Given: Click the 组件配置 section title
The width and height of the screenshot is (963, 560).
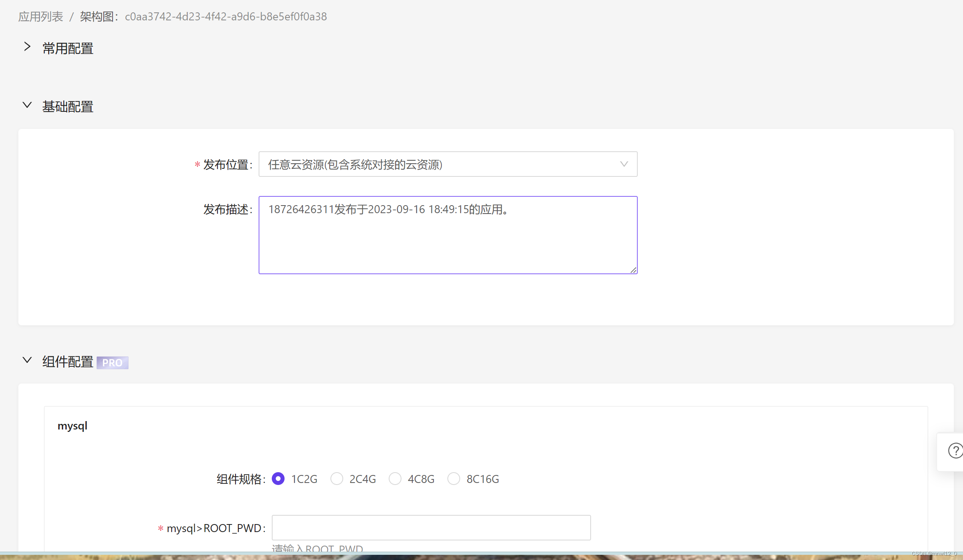Looking at the screenshot, I should (x=68, y=362).
